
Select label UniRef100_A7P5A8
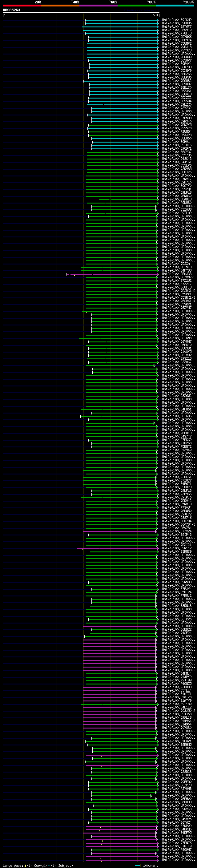point(176,118)
